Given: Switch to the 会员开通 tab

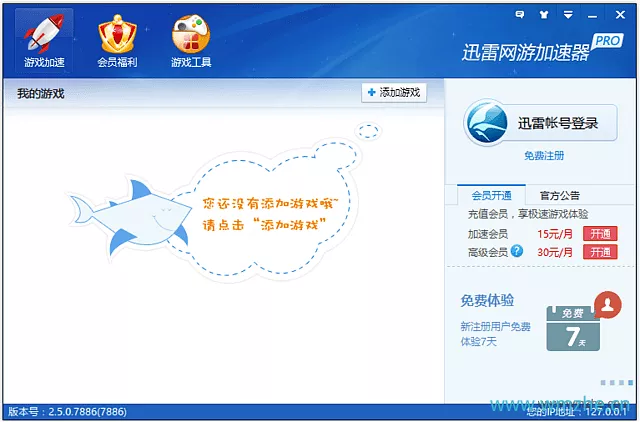Looking at the screenshot, I should tap(491, 195).
